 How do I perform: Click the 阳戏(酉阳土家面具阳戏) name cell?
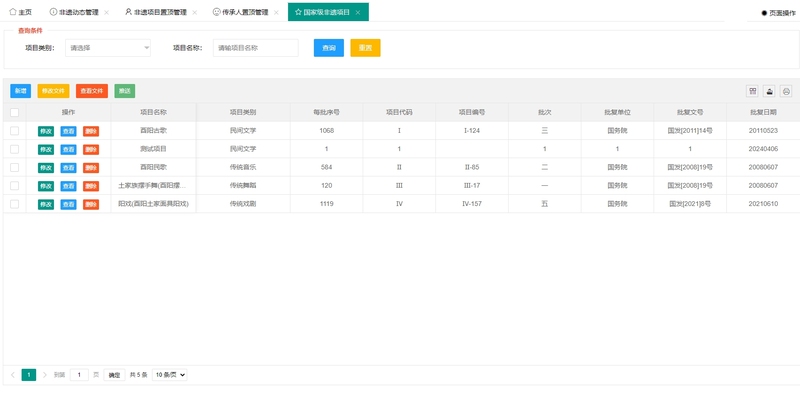point(154,204)
